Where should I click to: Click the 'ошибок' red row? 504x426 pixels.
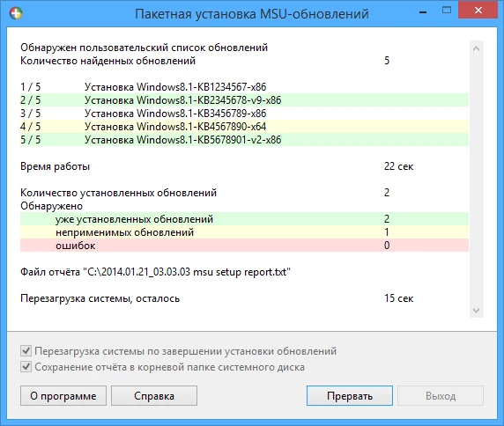pos(244,246)
